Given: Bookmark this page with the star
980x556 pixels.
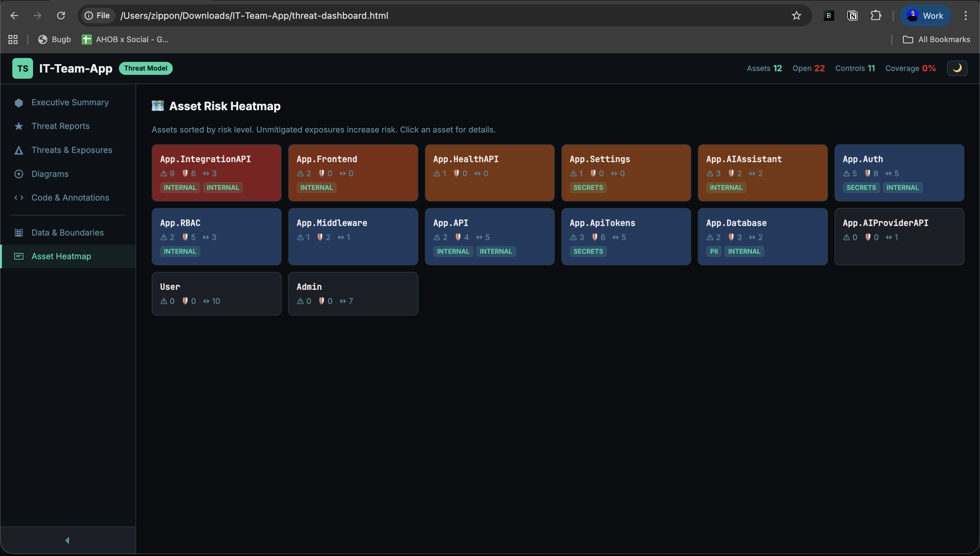Looking at the screenshot, I should 796,15.
